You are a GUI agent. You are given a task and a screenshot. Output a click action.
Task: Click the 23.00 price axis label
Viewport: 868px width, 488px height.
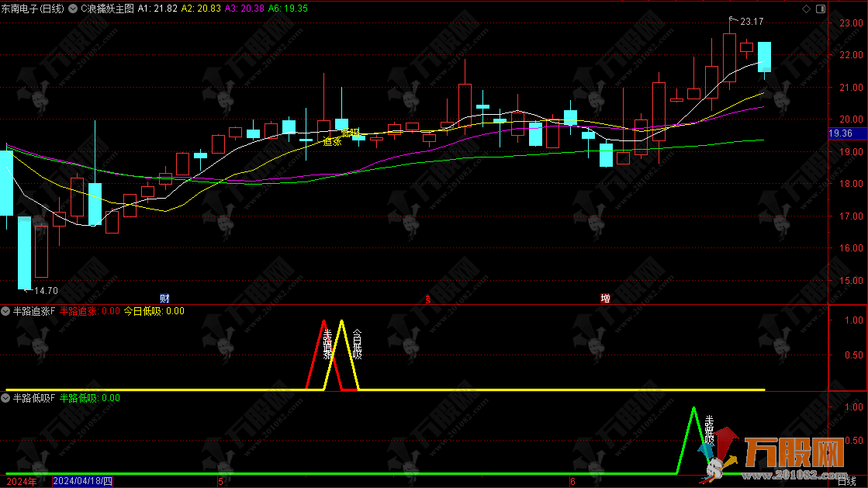851,23
